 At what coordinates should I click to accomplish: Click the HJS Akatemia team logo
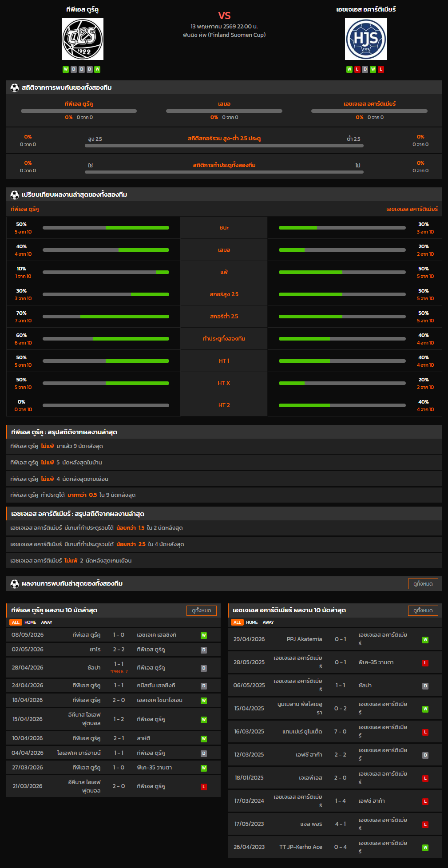pyautogui.click(x=366, y=39)
